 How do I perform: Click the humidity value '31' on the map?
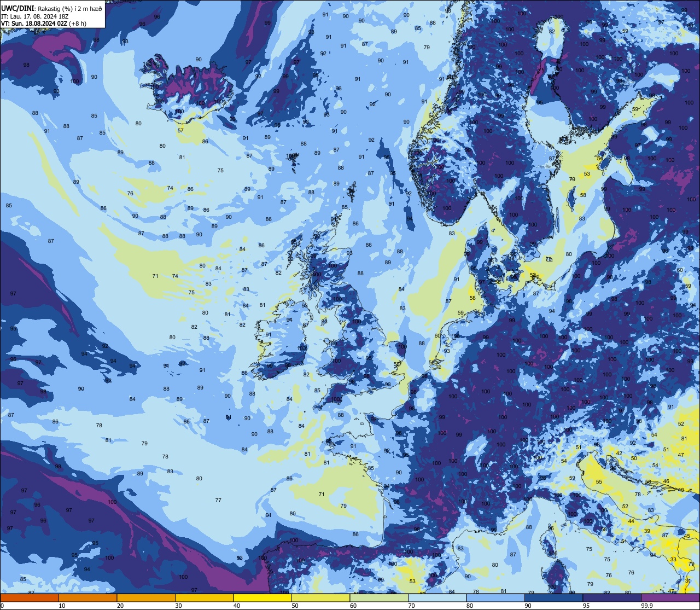(x=688, y=580)
